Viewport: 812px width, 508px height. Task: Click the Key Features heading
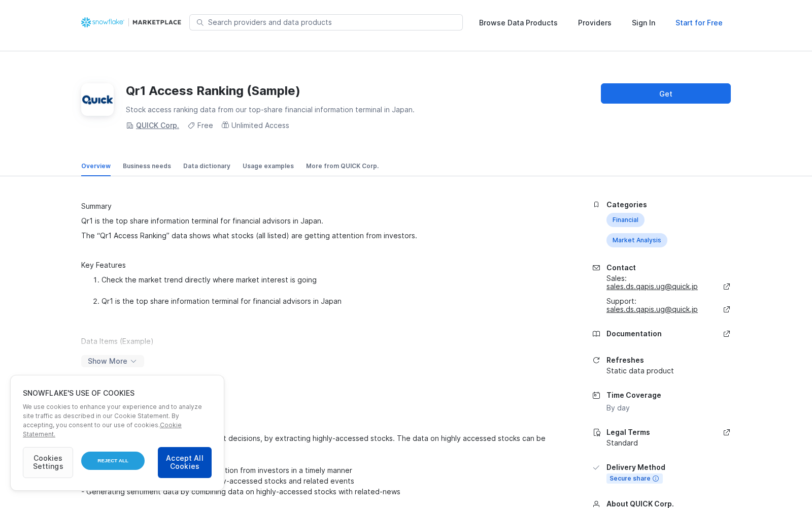[104, 265]
